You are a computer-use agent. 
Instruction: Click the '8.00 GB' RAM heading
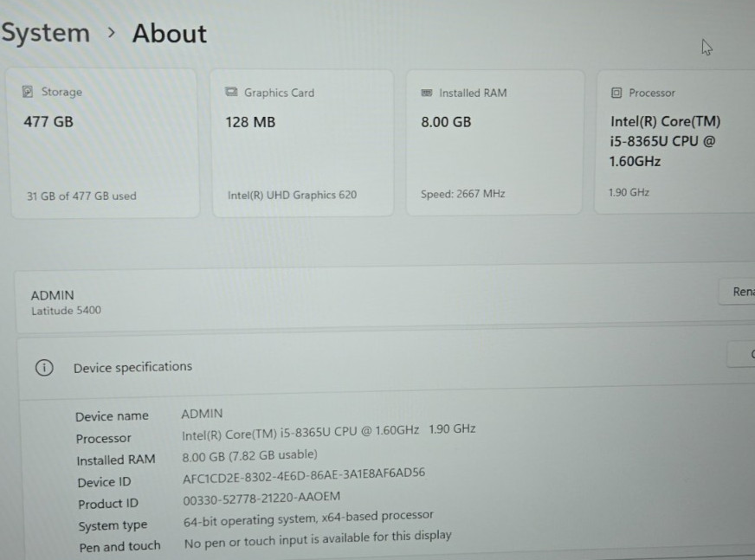pos(446,122)
